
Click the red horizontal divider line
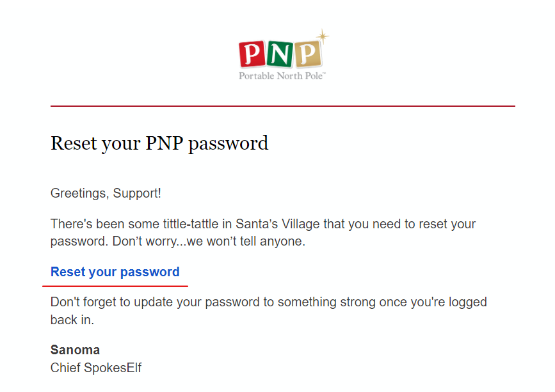tap(283, 106)
